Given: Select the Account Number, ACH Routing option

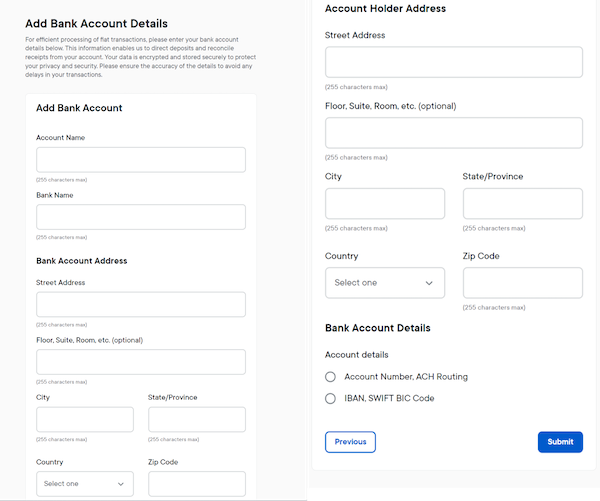Looking at the screenshot, I should [x=331, y=377].
